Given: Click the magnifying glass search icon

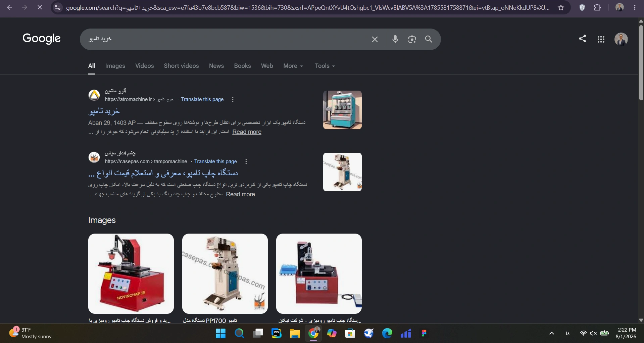Looking at the screenshot, I should coord(429,39).
